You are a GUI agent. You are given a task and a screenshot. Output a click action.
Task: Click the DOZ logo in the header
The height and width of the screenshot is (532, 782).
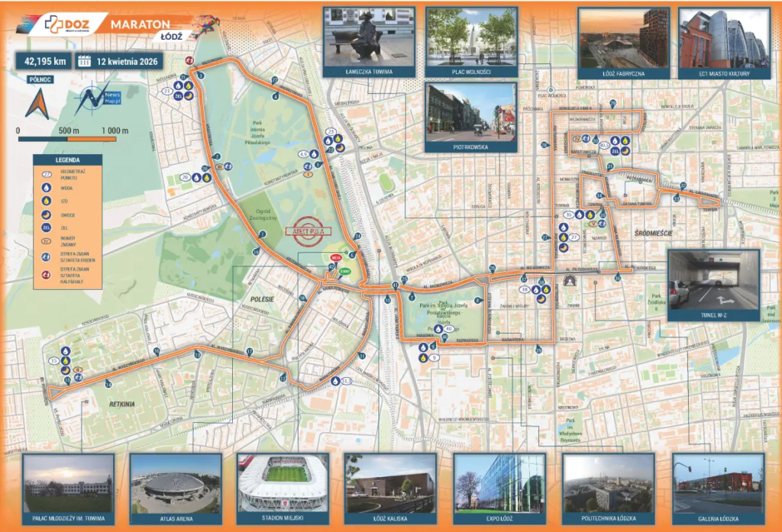(x=66, y=24)
